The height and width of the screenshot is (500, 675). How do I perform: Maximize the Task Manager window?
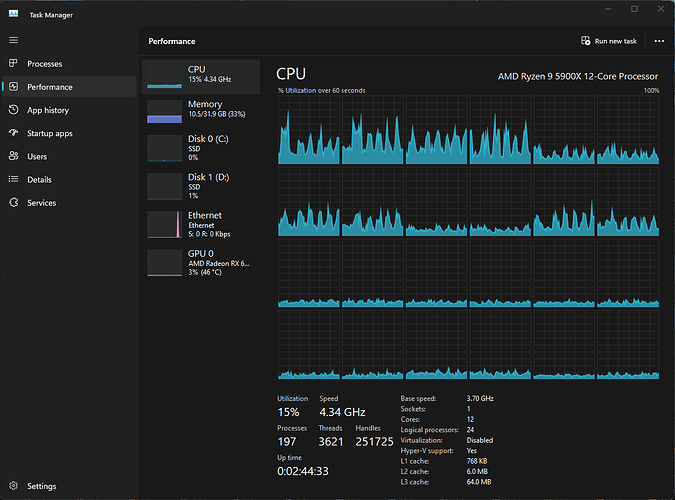(x=634, y=9)
